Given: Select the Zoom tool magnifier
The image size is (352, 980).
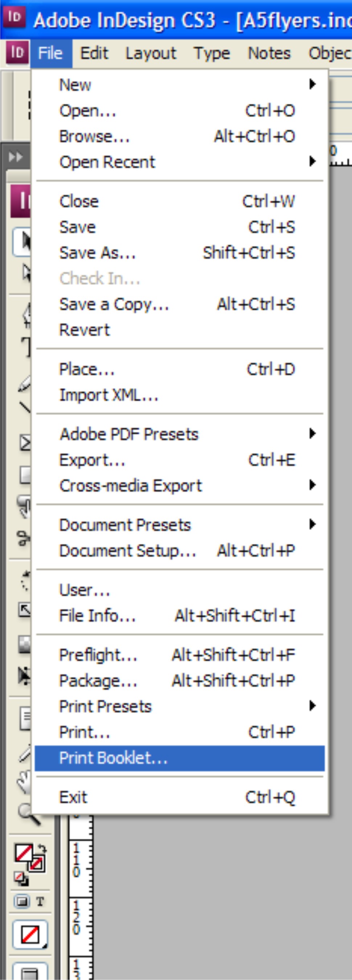Looking at the screenshot, I should coord(26,813).
